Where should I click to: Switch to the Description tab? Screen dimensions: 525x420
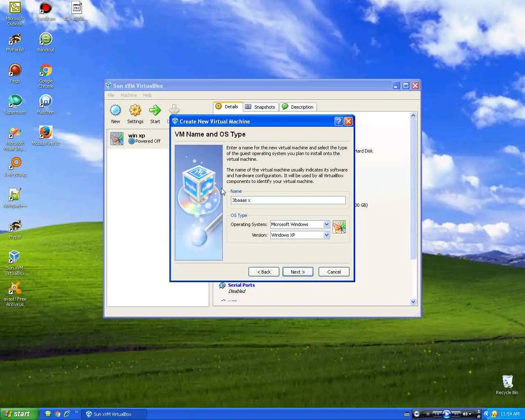[x=298, y=107]
